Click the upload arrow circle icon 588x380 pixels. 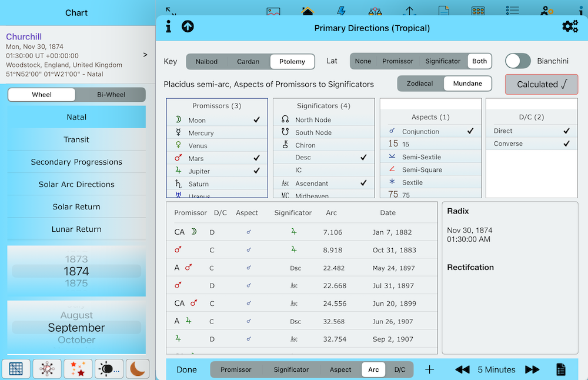pos(188,26)
